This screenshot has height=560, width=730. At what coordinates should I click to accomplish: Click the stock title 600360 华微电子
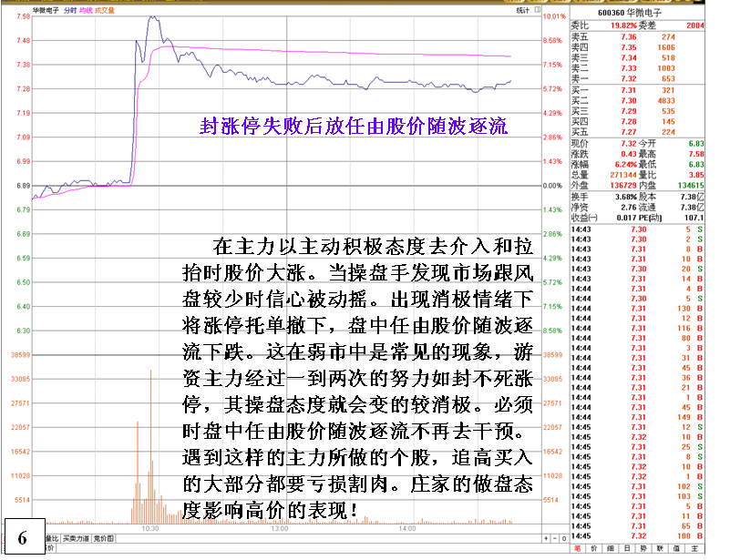coord(630,13)
